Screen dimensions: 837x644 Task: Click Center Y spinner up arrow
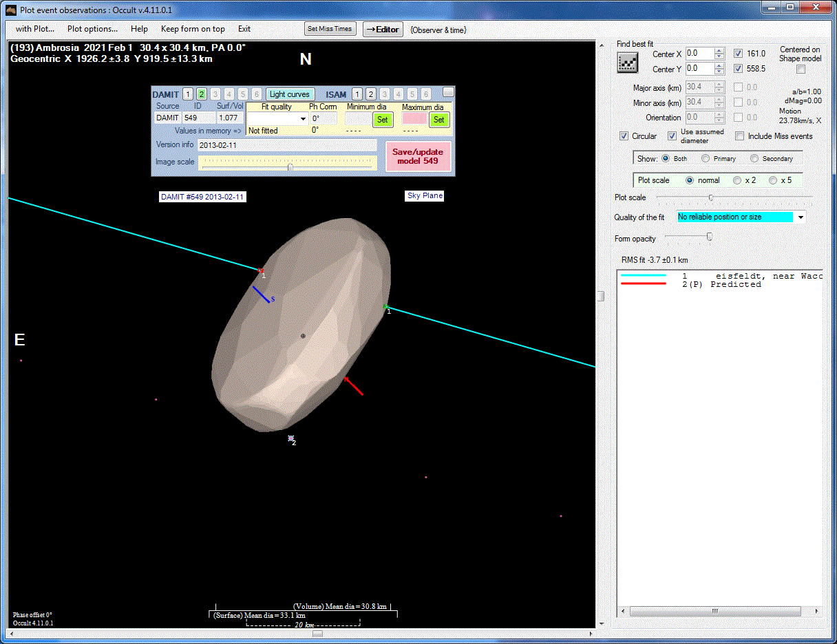719,66
